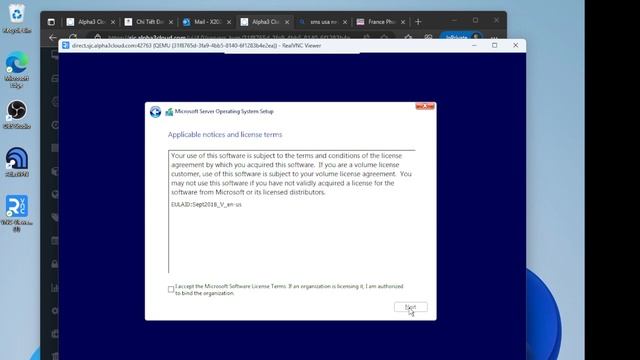
Task: Click the setup wizard back arrow
Action: (155, 111)
